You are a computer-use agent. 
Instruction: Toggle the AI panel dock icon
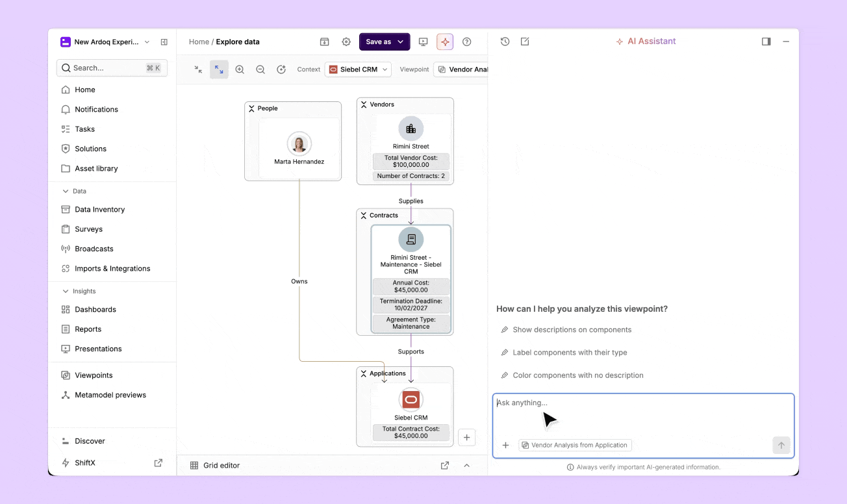(x=766, y=42)
